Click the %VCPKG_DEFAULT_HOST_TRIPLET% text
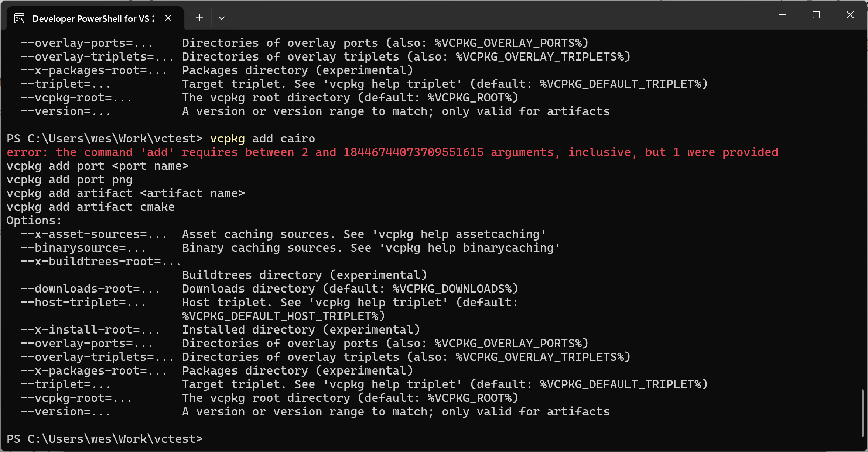Viewport: 868px width, 452px height. pos(283,316)
